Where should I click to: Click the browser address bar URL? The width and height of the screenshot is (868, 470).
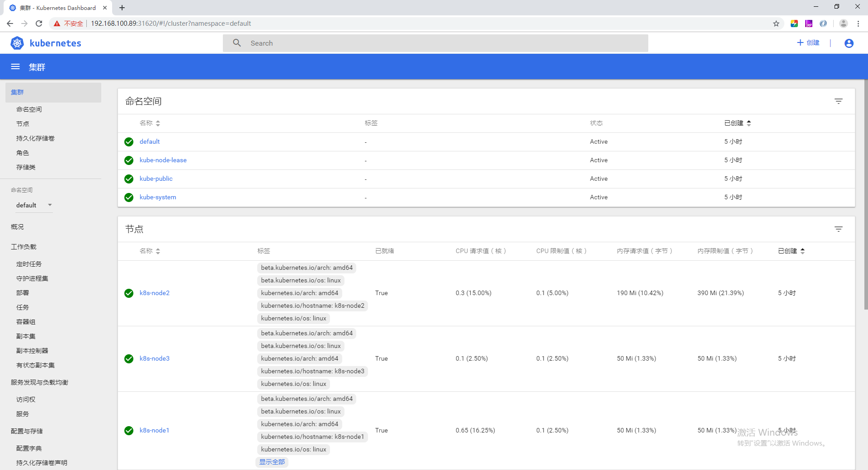pos(171,23)
